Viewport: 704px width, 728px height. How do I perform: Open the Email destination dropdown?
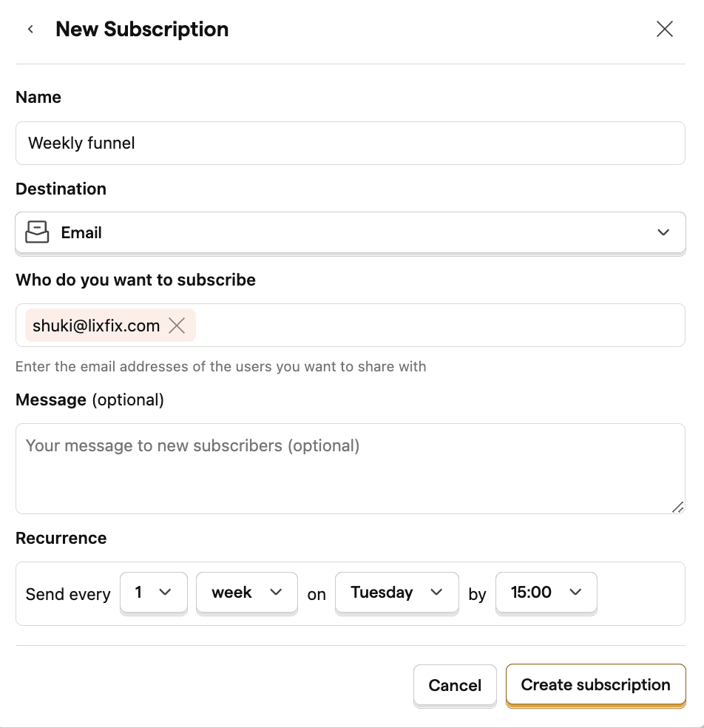point(351,232)
